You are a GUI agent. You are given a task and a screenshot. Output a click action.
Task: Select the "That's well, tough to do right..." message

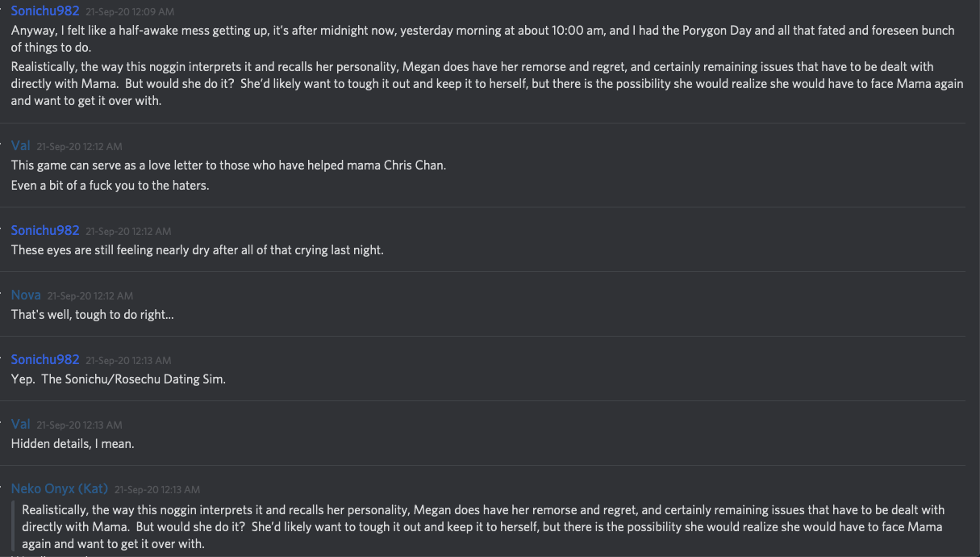point(92,315)
